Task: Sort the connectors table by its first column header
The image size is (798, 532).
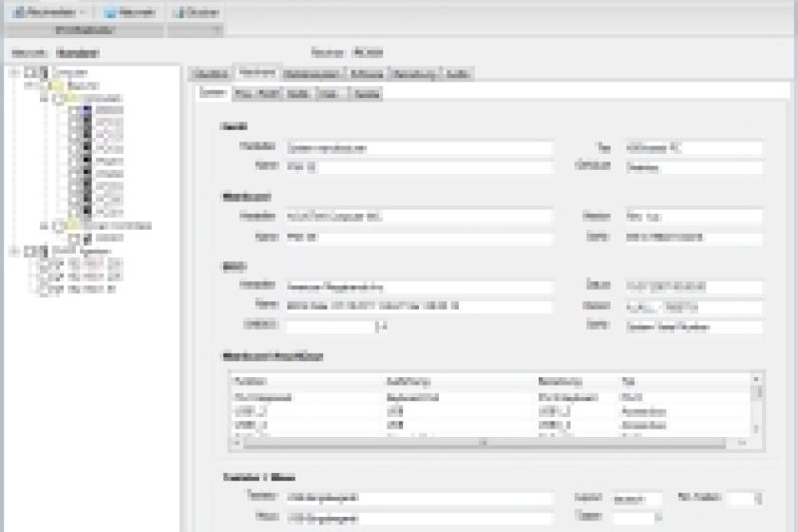Action: pyautogui.click(x=307, y=381)
